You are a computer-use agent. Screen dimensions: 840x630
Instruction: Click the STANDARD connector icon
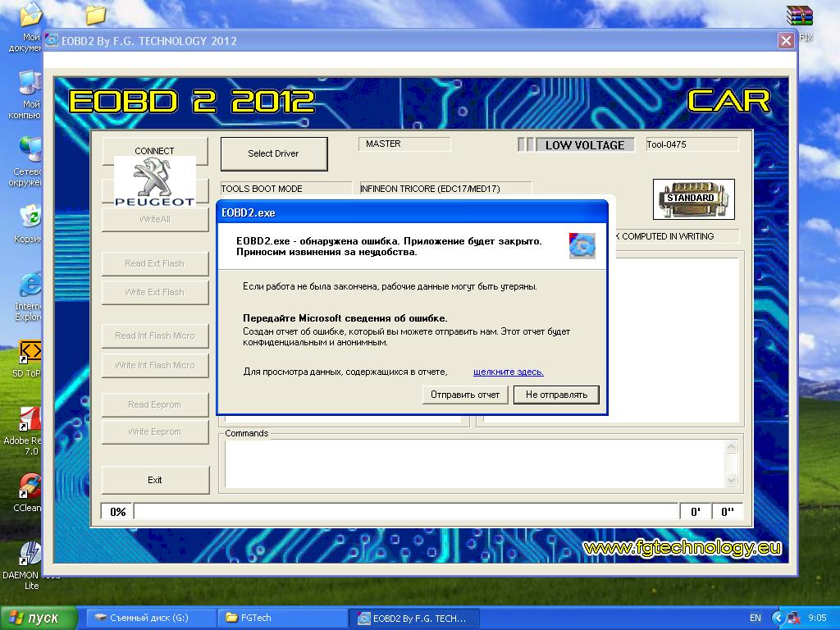coord(693,199)
